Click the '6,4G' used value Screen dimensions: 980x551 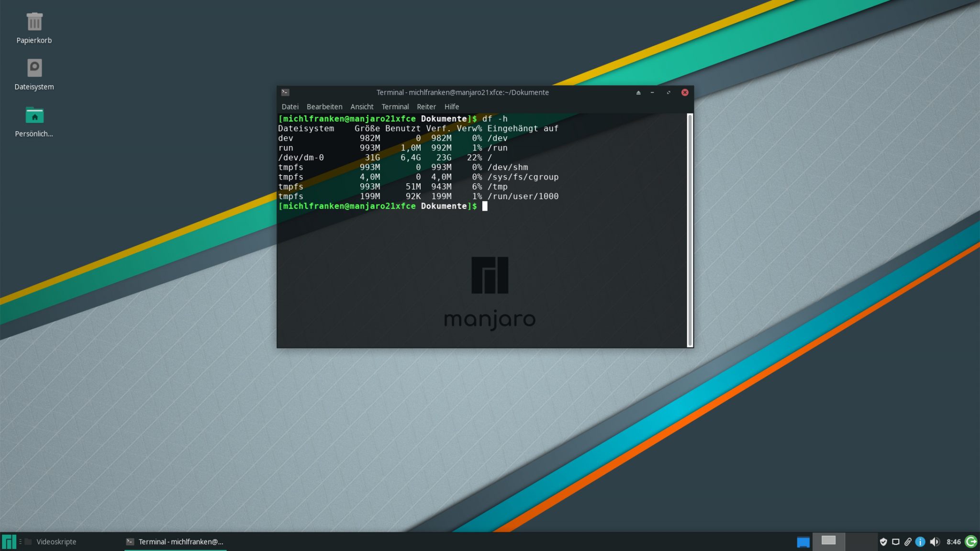coord(411,157)
